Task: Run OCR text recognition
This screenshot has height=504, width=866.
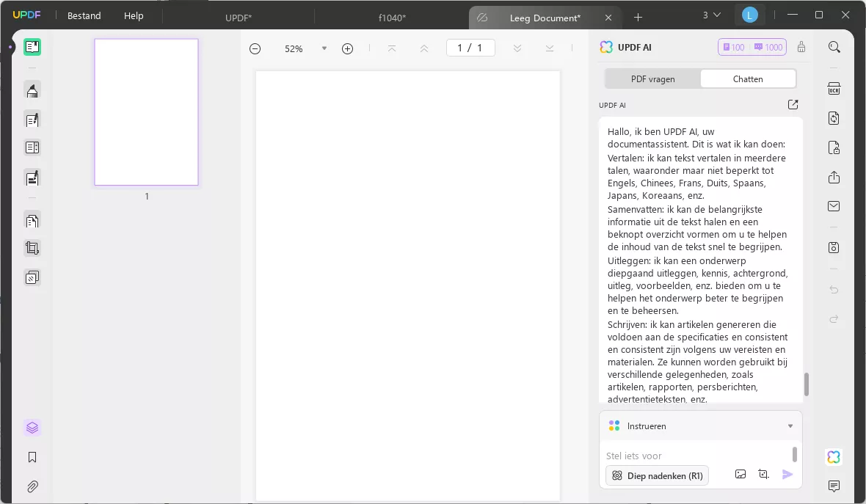Action: 834,89
